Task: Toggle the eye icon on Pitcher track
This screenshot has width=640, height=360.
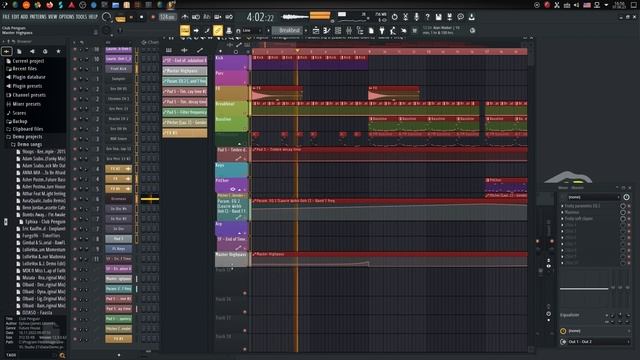Action: coord(233,189)
